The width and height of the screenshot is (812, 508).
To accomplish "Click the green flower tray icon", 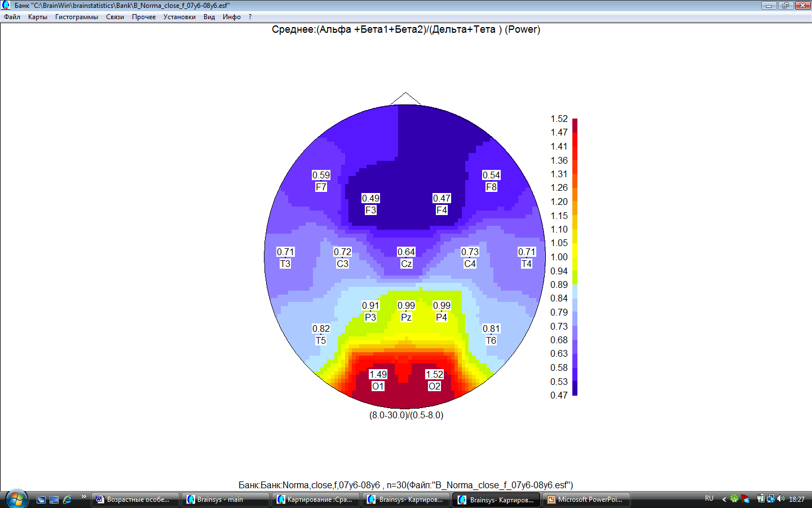I will tap(734, 499).
